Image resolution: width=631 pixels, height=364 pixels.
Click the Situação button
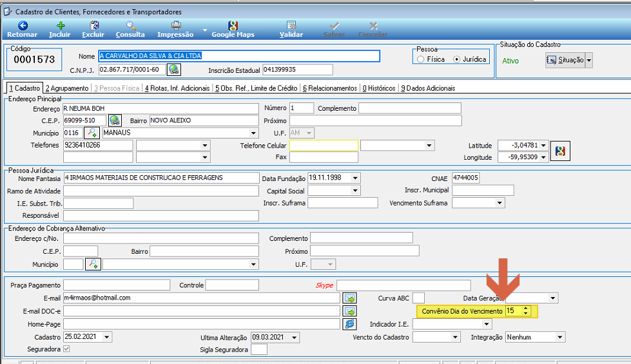[x=565, y=61]
